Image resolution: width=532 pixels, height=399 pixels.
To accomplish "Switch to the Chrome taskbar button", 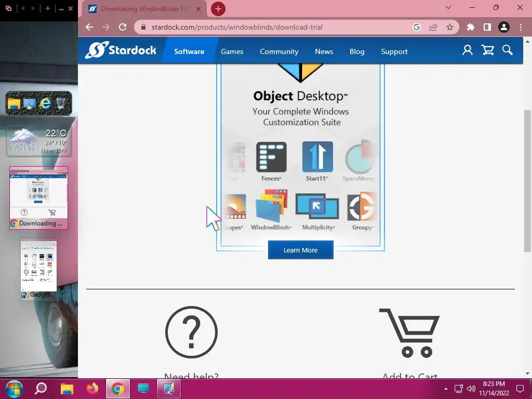I will click(118, 389).
